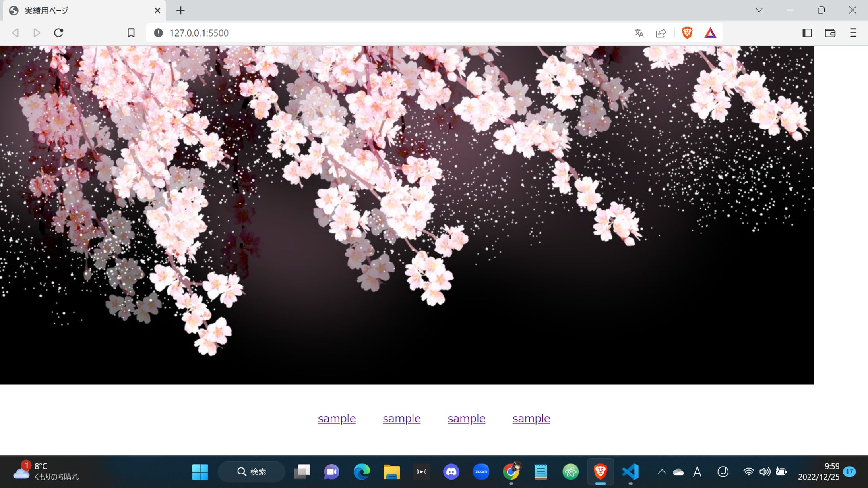Image resolution: width=868 pixels, height=488 pixels.
Task: Go forward using the forward arrow
Action: coord(37,33)
